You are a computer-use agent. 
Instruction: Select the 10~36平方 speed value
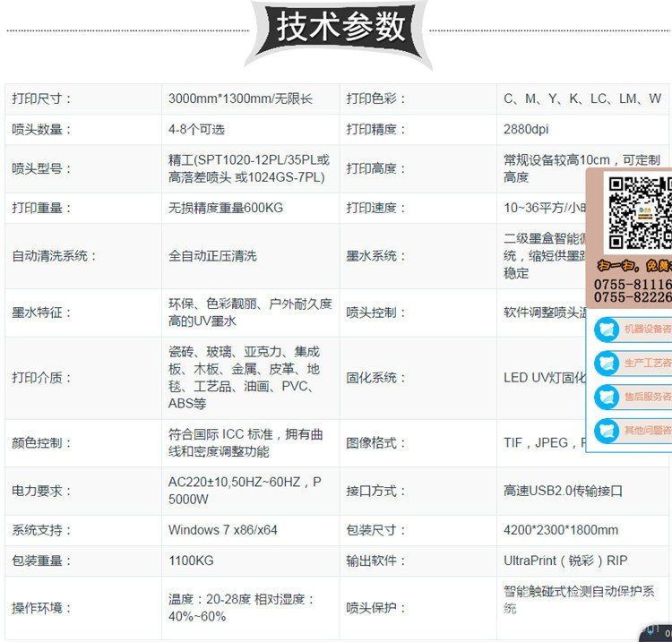545,208
